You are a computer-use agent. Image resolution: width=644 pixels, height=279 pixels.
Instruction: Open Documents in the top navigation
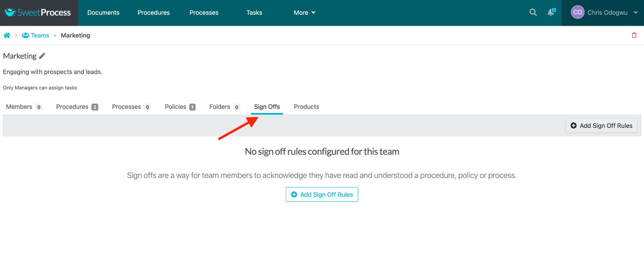click(103, 13)
